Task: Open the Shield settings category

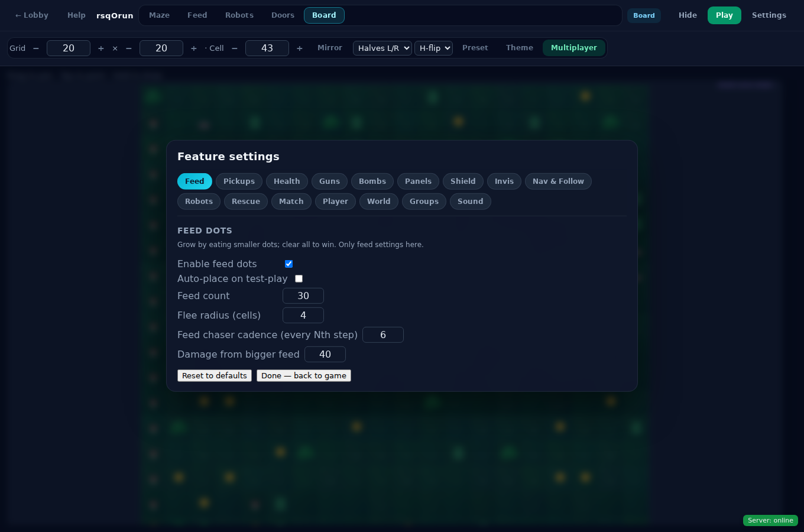Action: point(463,181)
